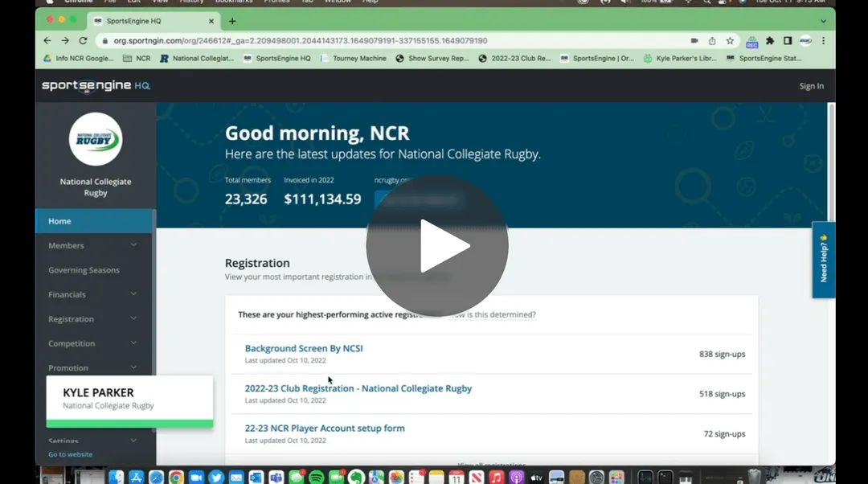
Task: Open Twitter from the dock
Action: (216, 477)
